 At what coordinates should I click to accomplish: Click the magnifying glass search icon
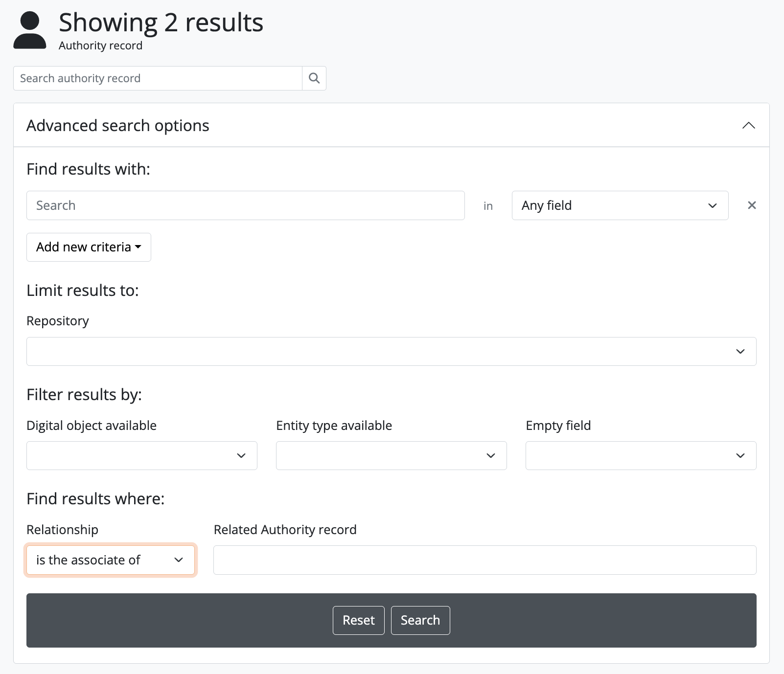click(x=314, y=78)
